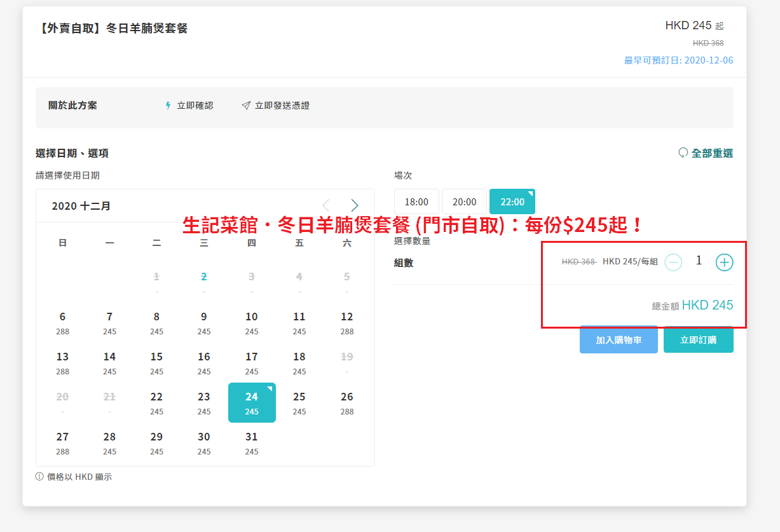Select date 12 priced at 288
Viewport: 780px width, 532px height.
(x=347, y=322)
